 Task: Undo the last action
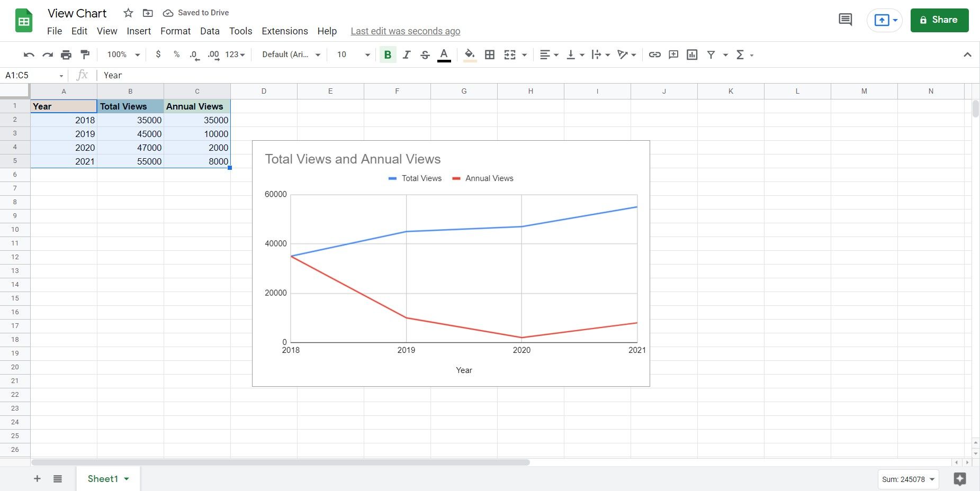pyautogui.click(x=28, y=54)
